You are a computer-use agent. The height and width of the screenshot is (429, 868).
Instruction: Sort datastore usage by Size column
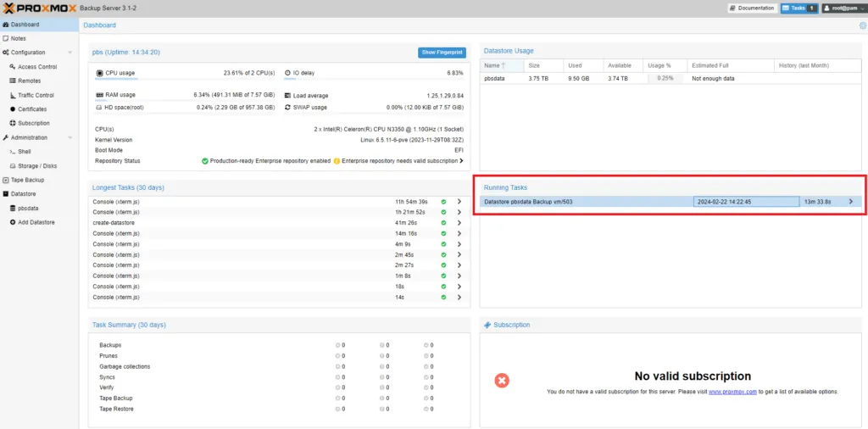[x=543, y=65]
